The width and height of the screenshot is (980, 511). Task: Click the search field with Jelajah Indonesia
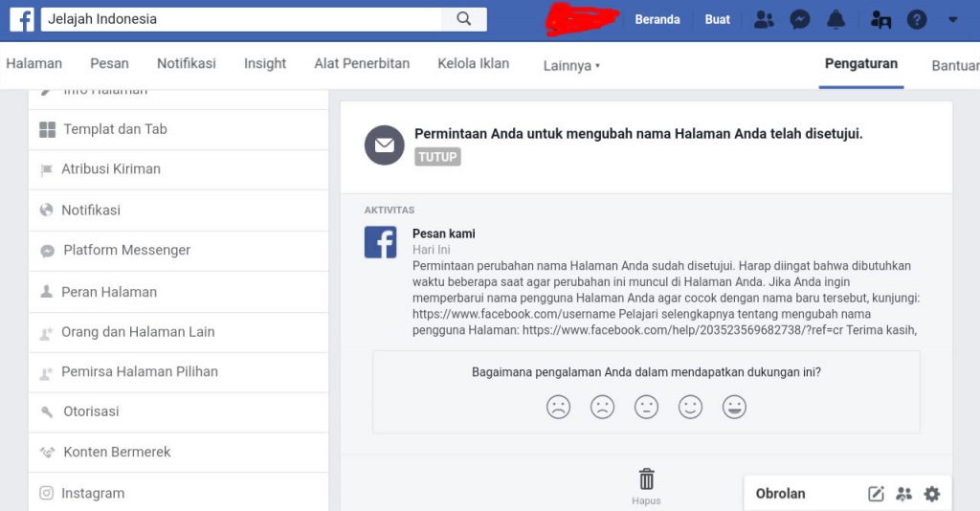coord(241,19)
